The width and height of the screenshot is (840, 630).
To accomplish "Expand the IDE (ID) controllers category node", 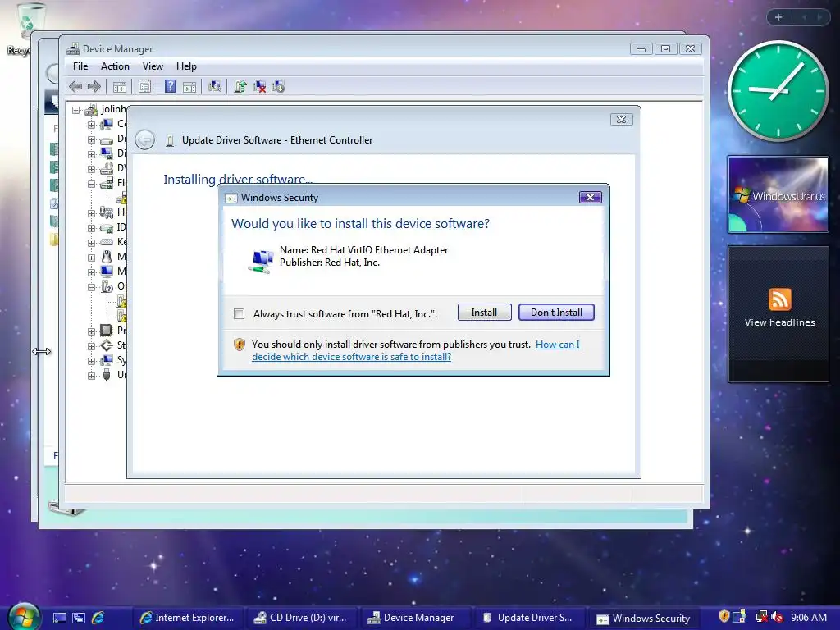I will tap(92, 228).
